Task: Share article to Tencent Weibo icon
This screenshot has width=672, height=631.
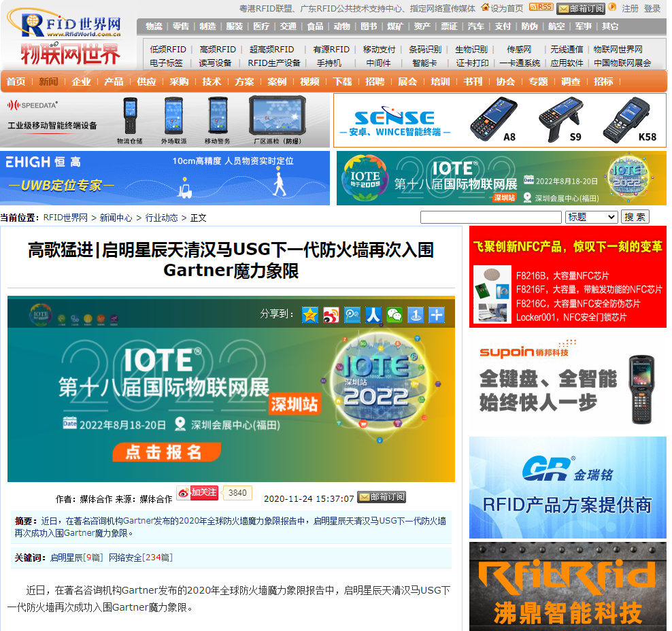Action: tap(352, 314)
